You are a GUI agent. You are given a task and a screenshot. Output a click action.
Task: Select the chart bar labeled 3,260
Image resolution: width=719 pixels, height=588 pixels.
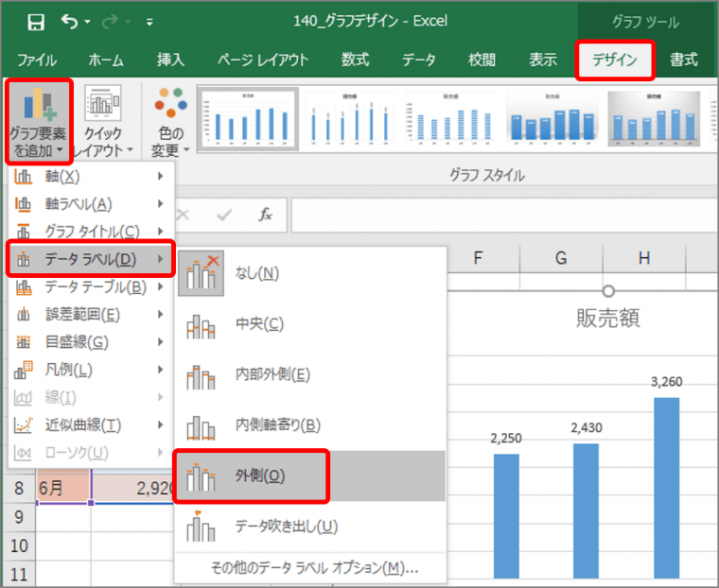pos(667,488)
